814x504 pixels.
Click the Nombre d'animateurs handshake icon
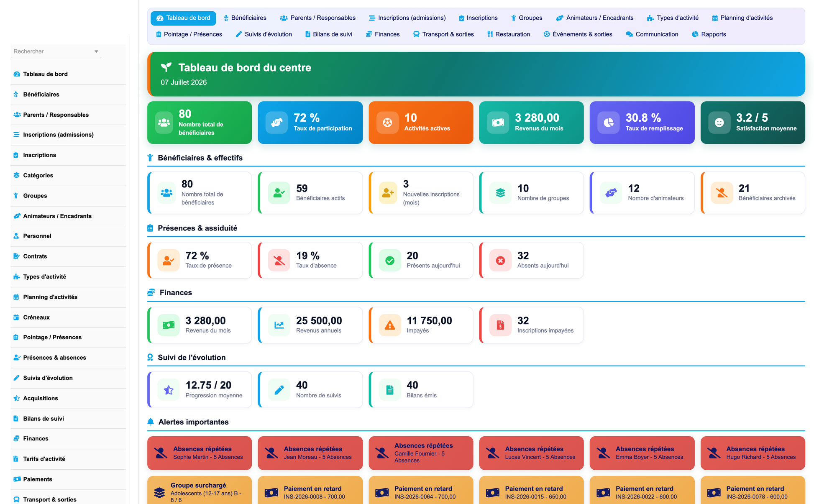611,193
